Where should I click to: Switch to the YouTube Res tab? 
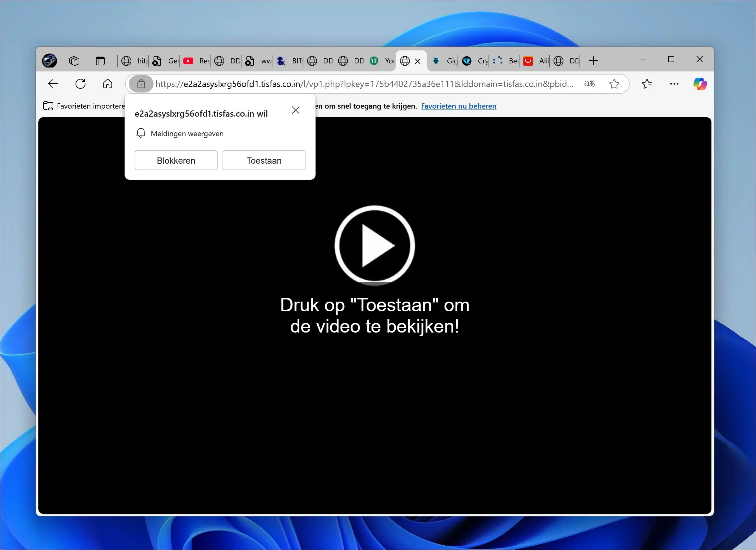click(197, 61)
